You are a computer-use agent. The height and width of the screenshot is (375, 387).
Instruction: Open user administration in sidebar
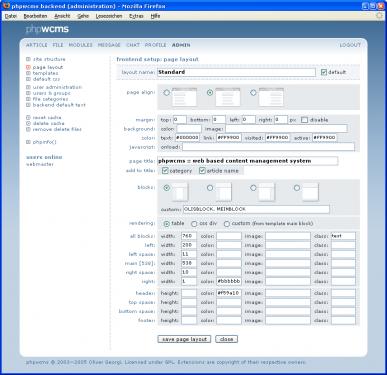point(57,87)
